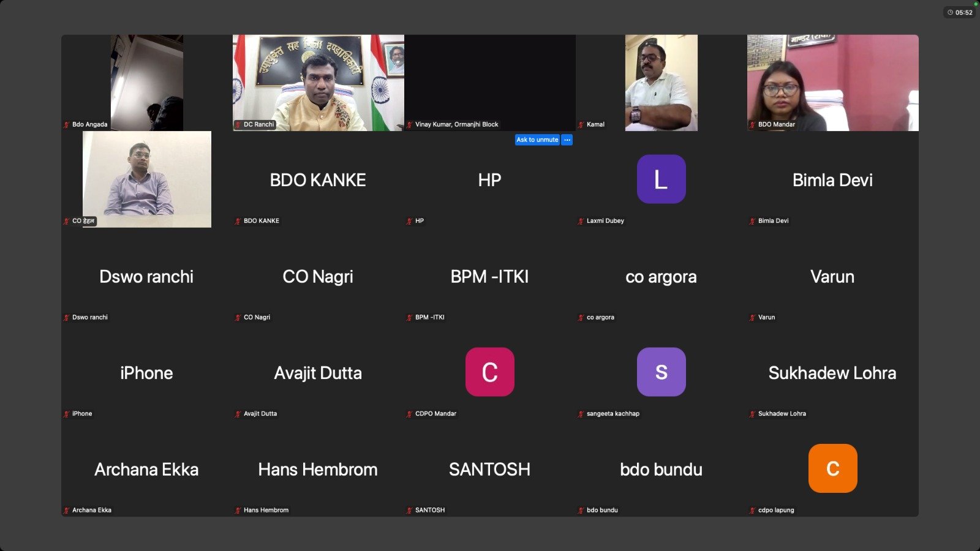Select Kamal's video tile
The image size is (980, 551).
click(x=661, y=83)
